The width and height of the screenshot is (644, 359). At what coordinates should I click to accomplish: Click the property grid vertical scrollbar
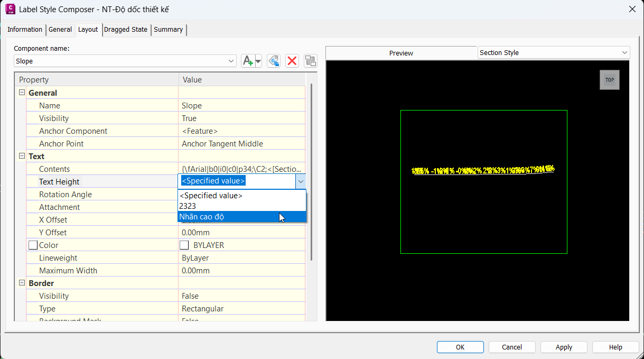(311, 172)
